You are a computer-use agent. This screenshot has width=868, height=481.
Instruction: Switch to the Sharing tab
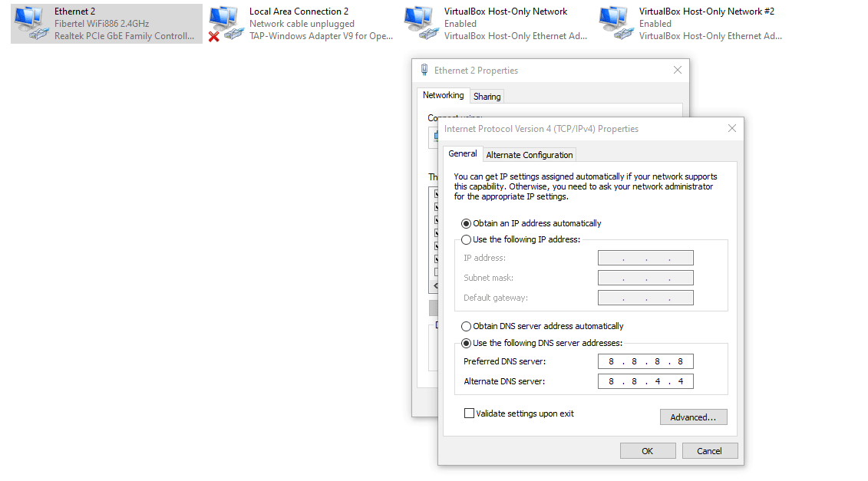(487, 96)
